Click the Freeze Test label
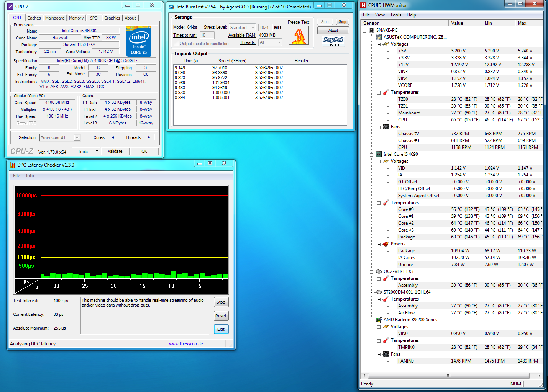548x392 pixels. (x=299, y=22)
